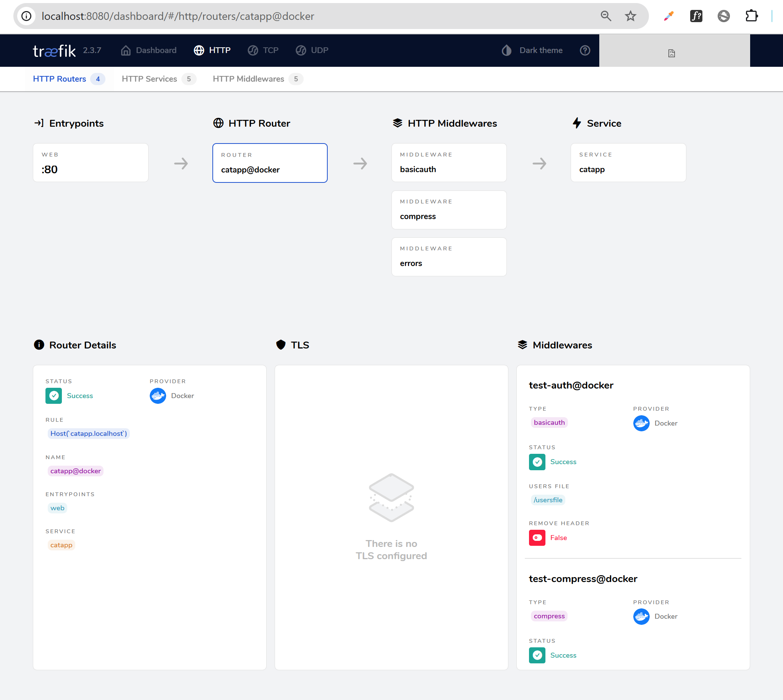Click the Entrypoints arrow icon
This screenshot has width=783, height=700.
pos(39,123)
